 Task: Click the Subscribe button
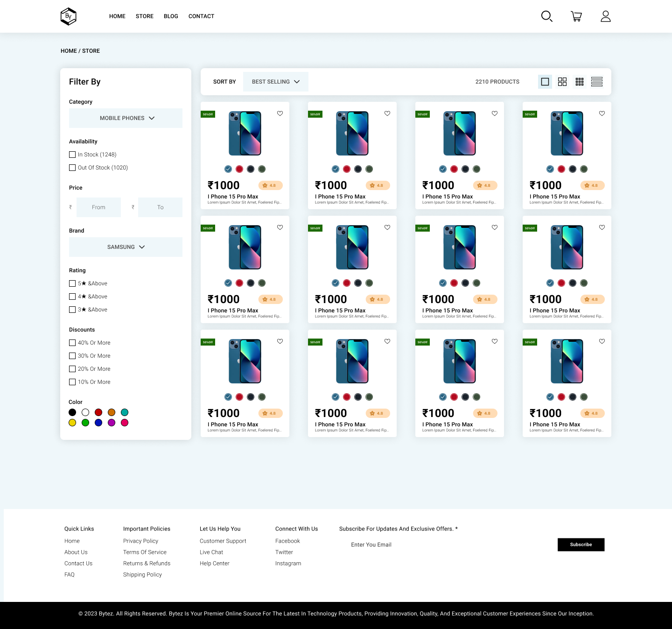tap(581, 544)
